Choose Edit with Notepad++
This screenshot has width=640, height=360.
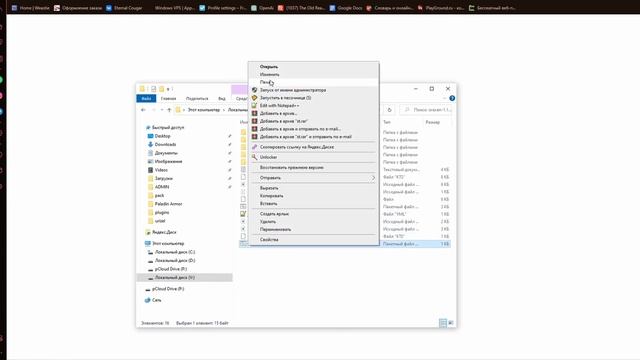(x=313, y=106)
